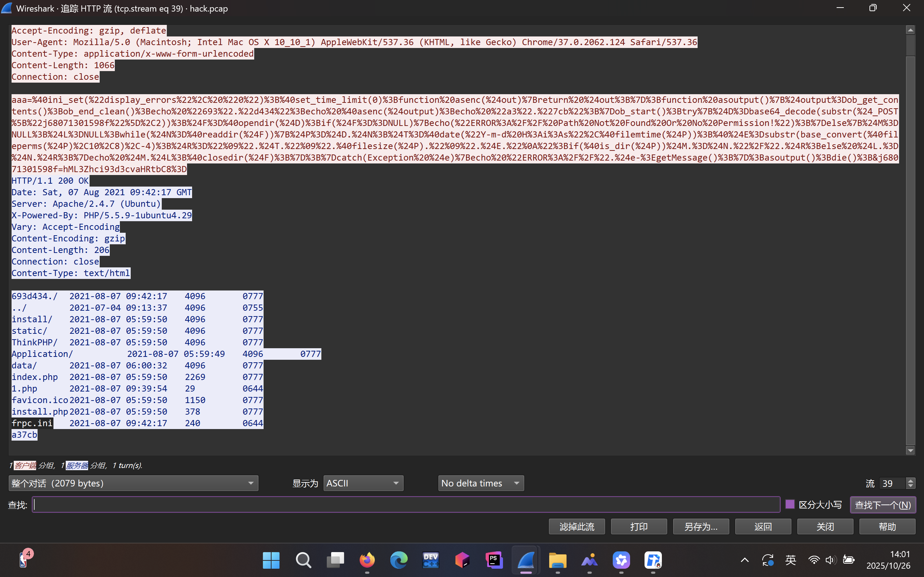Show hidden system tray icons

(745, 560)
